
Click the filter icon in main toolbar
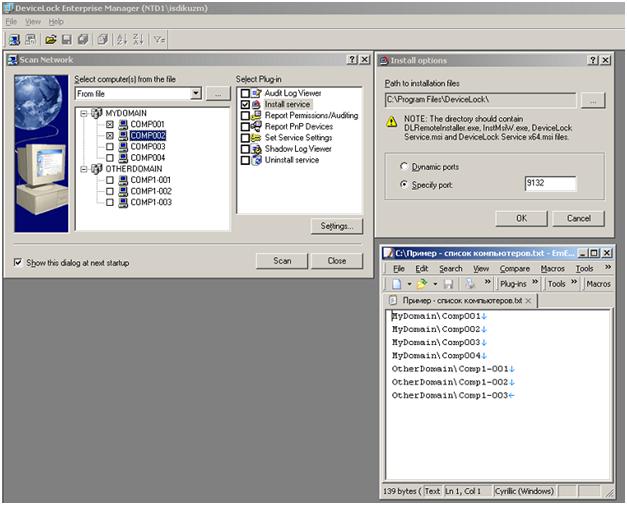[x=159, y=40]
